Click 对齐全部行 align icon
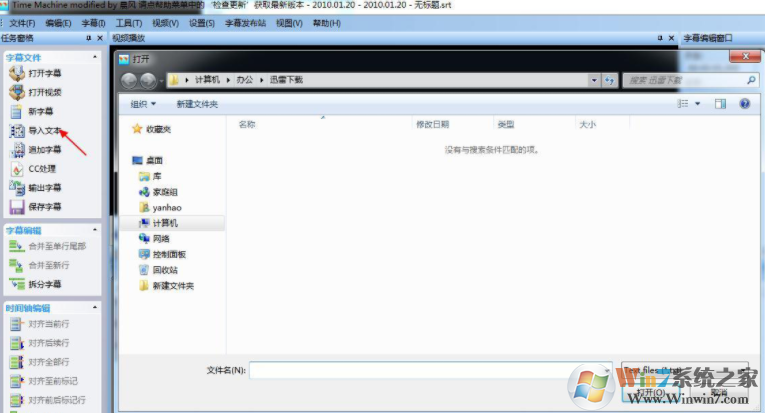Screen dimensions: 765x413 pyautogui.click(x=17, y=362)
